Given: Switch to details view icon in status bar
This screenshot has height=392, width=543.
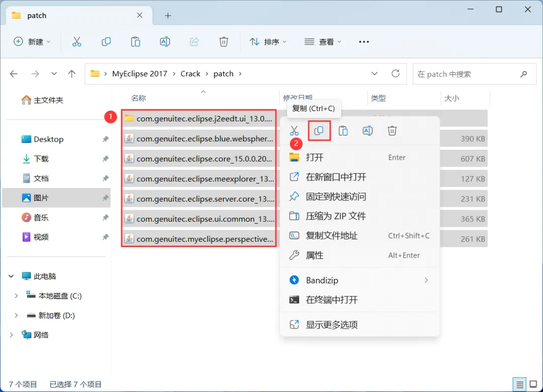Looking at the screenshot, I should click(x=519, y=384).
